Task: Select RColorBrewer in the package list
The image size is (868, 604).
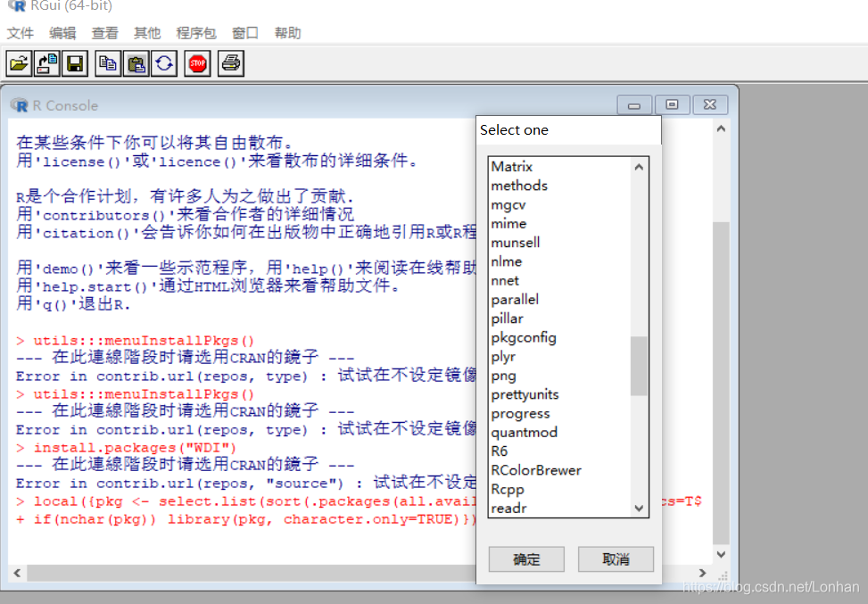Action: click(559, 470)
